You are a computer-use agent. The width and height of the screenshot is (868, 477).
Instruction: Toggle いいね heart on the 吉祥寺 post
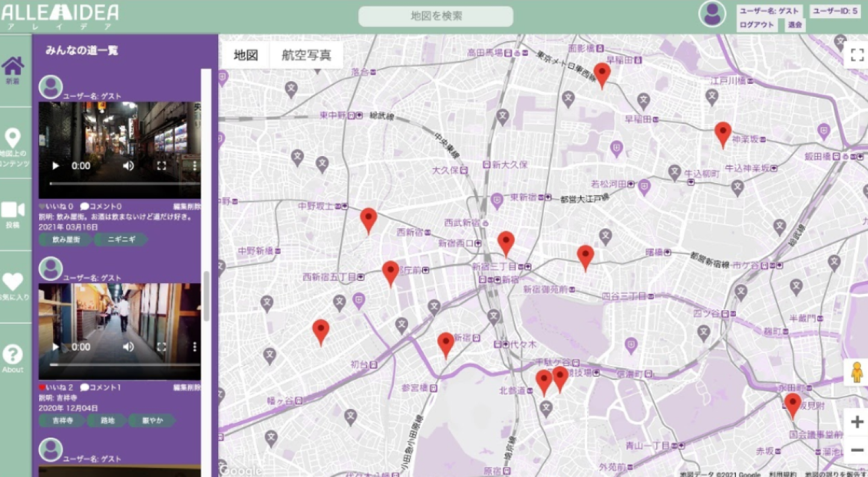(x=42, y=387)
